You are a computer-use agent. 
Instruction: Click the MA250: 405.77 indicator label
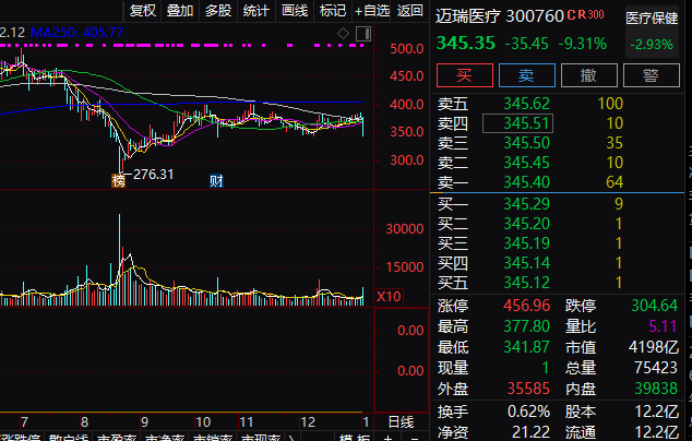pos(77,32)
